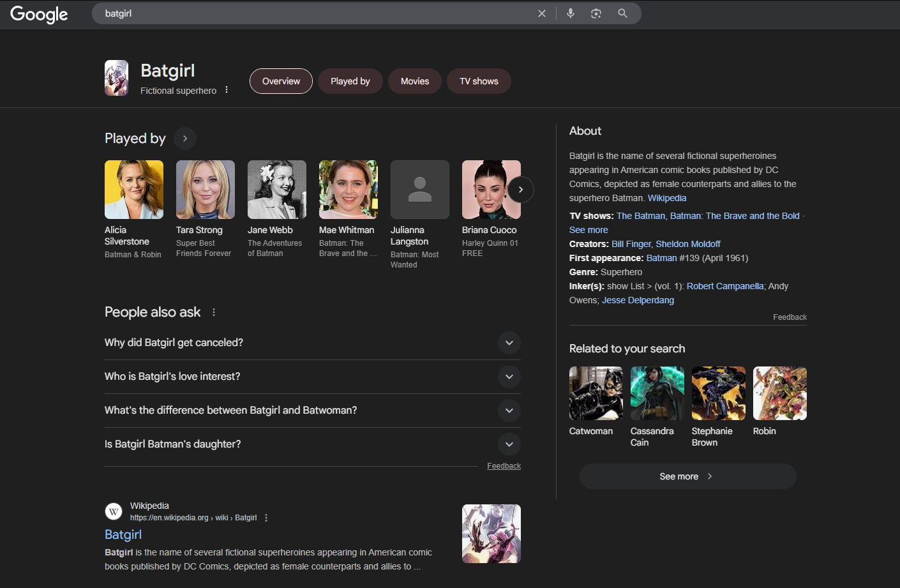Screen dimensions: 900x588
Task: Expand Batgirl and Batwoman difference question
Action: point(313,411)
